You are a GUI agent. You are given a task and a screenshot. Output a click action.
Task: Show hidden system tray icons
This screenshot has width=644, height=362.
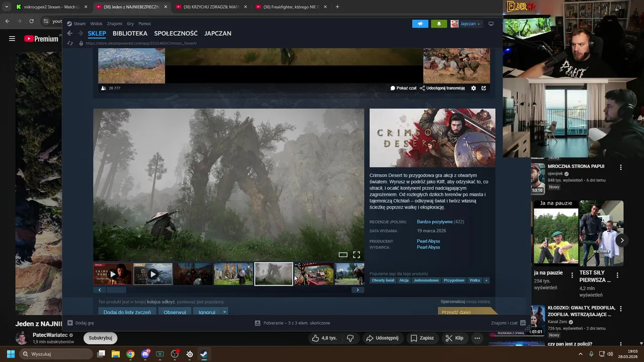(x=581, y=354)
